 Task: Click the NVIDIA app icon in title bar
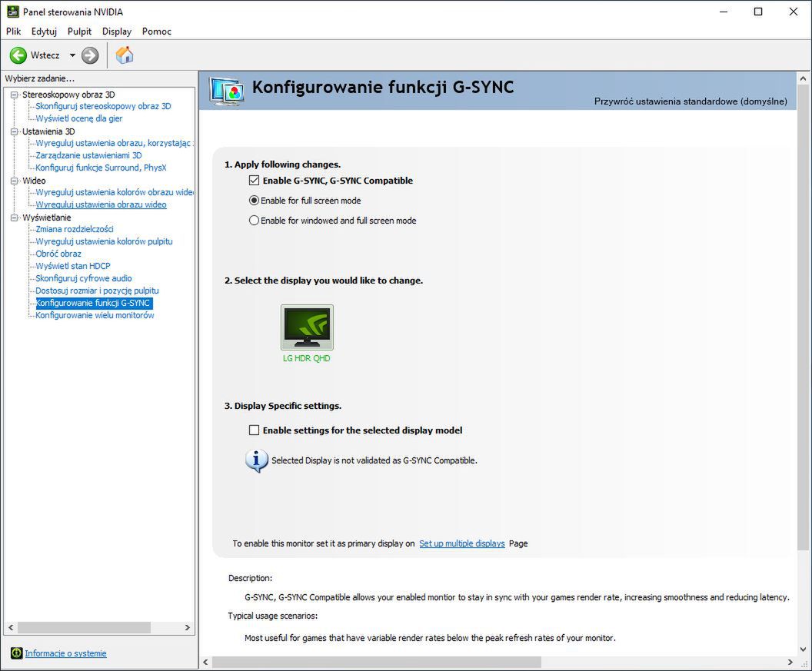13,12
